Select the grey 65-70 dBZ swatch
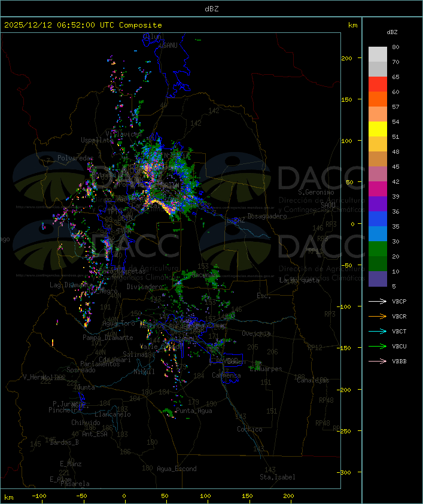 click(x=378, y=69)
